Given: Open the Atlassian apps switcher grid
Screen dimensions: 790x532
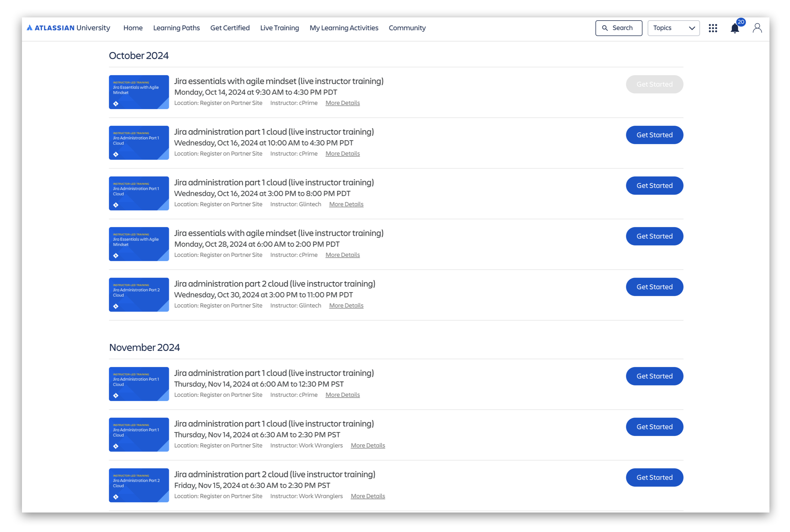Looking at the screenshot, I should (x=713, y=28).
